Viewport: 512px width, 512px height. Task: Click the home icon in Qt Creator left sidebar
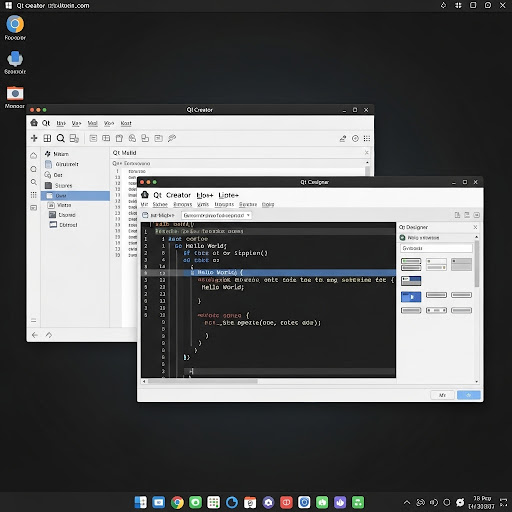[34, 155]
